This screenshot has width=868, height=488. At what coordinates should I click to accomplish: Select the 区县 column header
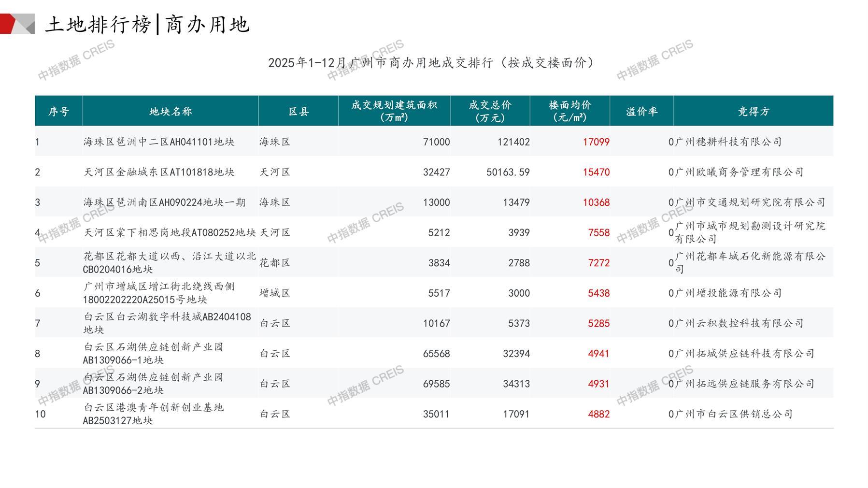[298, 112]
